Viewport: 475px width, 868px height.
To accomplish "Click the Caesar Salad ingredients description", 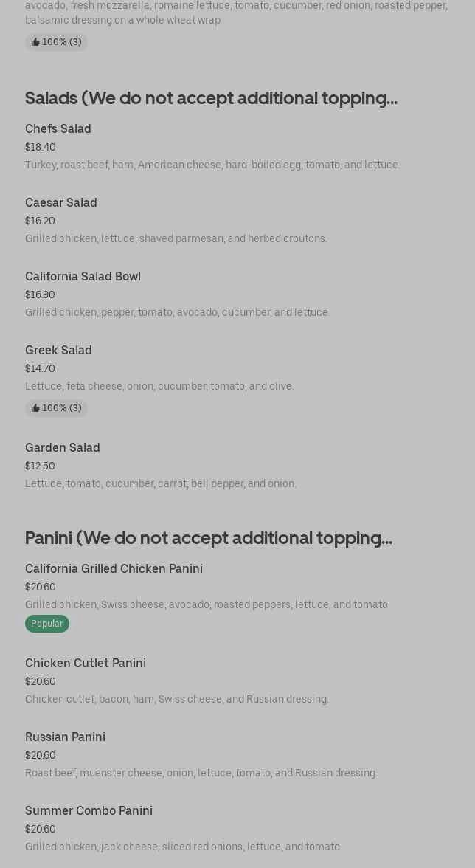I will [176, 238].
